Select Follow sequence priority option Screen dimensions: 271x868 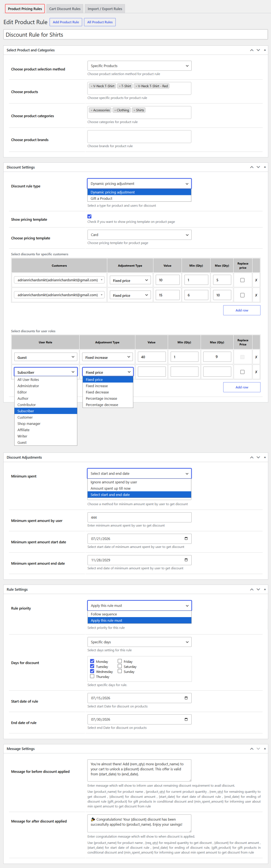click(x=139, y=614)
